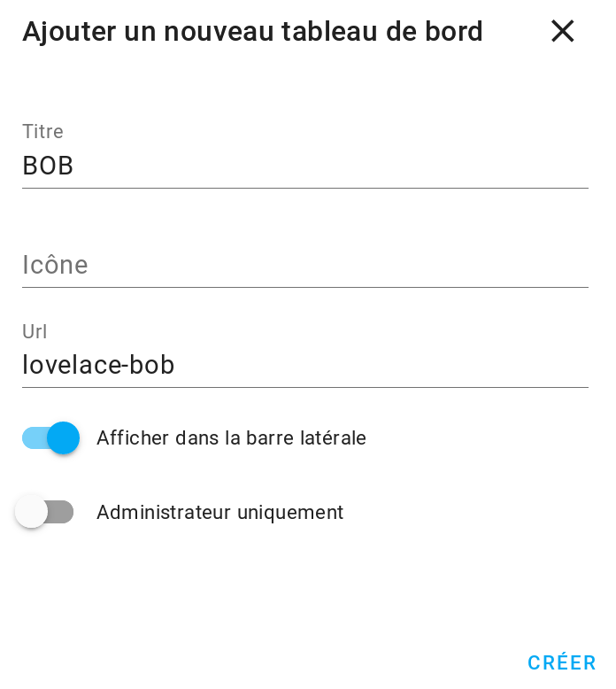
Task: Click the CRÉER button
Action: point(561,662)
